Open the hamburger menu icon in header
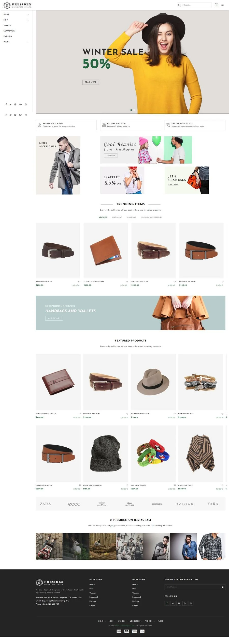 pyautogui.click(x=222, y=5)
